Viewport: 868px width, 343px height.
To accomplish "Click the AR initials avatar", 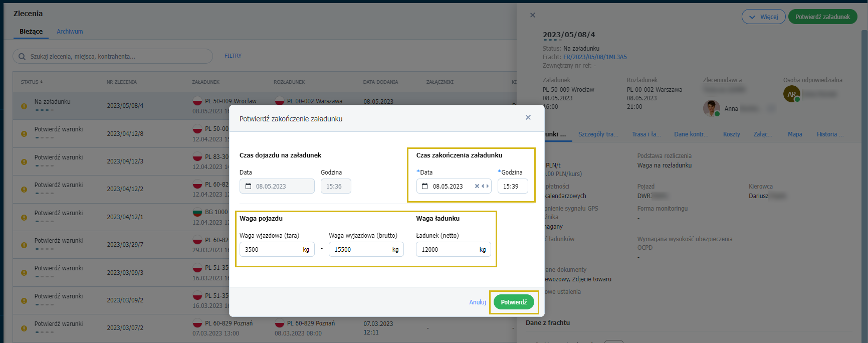I will click(792, 94).
